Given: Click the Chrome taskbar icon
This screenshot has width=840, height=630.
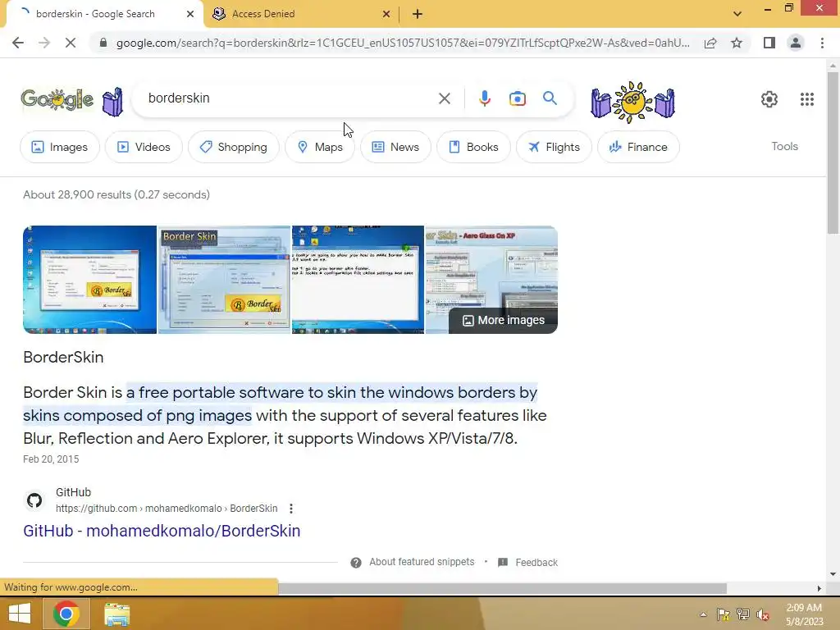Looking at the screenshot, I should [x=66, y=614].
